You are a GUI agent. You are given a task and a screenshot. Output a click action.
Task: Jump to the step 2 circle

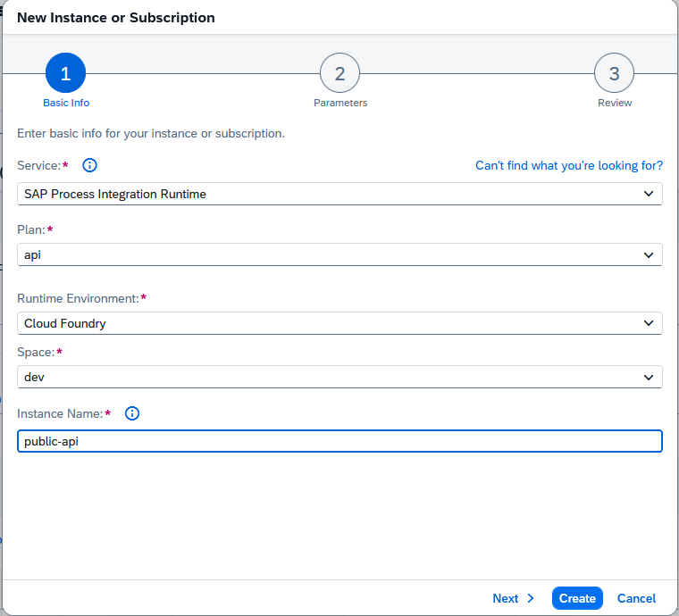339,74
